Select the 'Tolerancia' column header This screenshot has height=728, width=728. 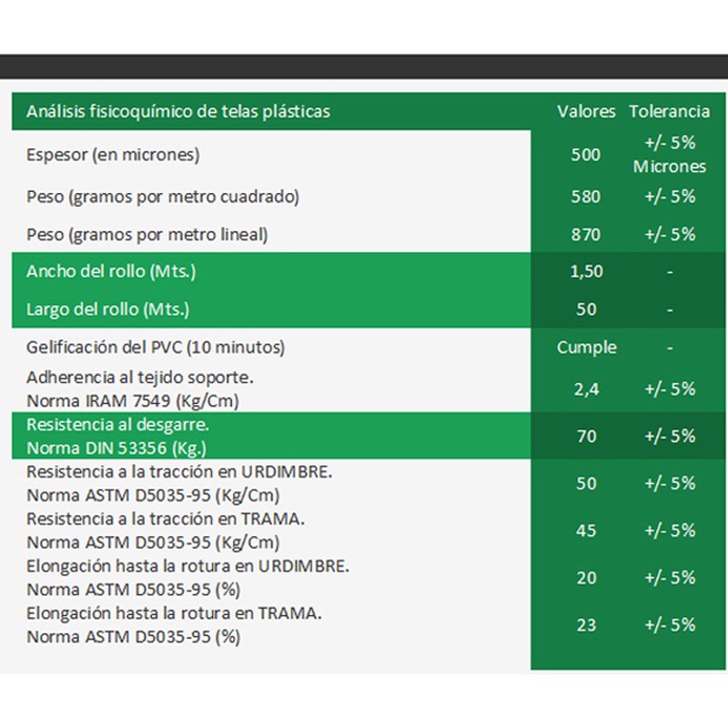(670, 111)
